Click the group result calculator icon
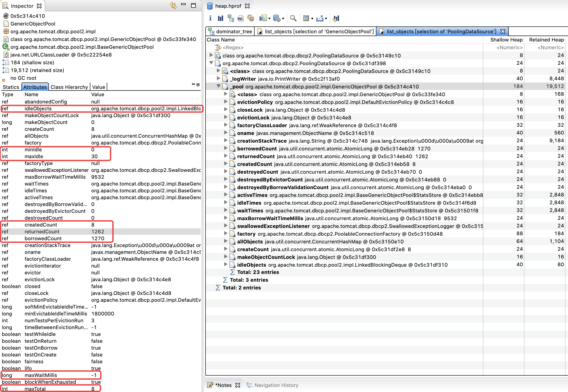 306,18
